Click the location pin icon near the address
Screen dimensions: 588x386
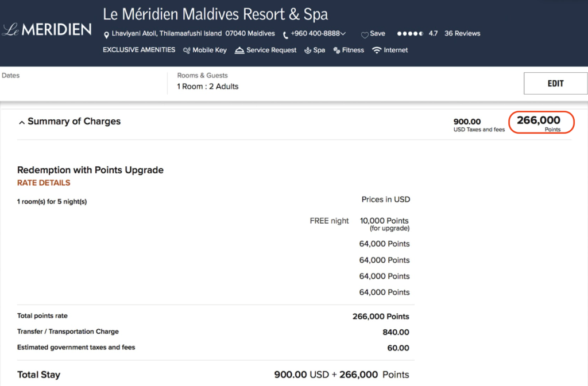tap(106, 33)
